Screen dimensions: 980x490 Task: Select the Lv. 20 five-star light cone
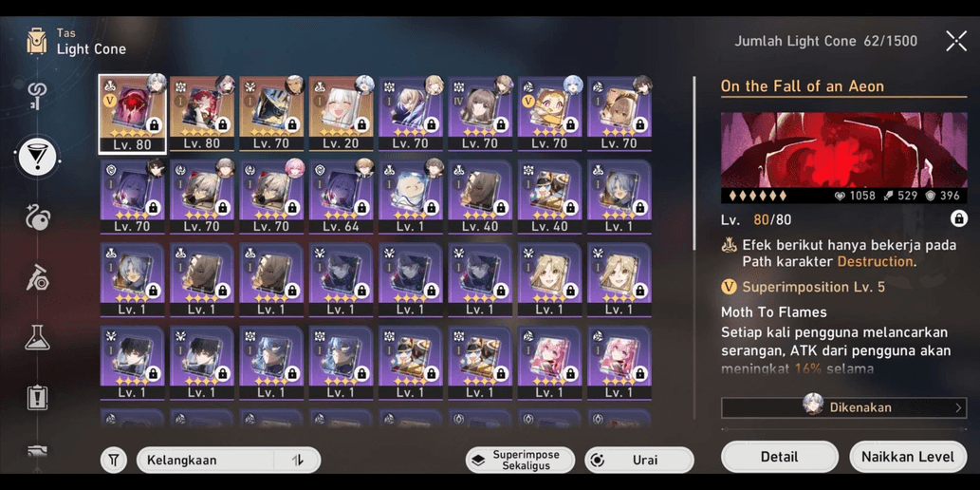[x=340, y=114]
